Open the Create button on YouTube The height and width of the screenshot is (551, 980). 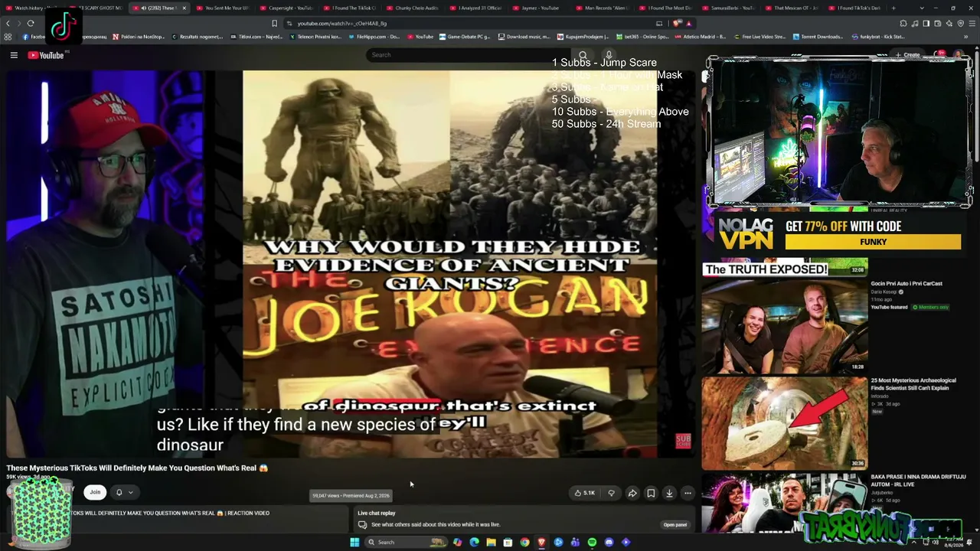pyautogui.click(x=908, y=55)
